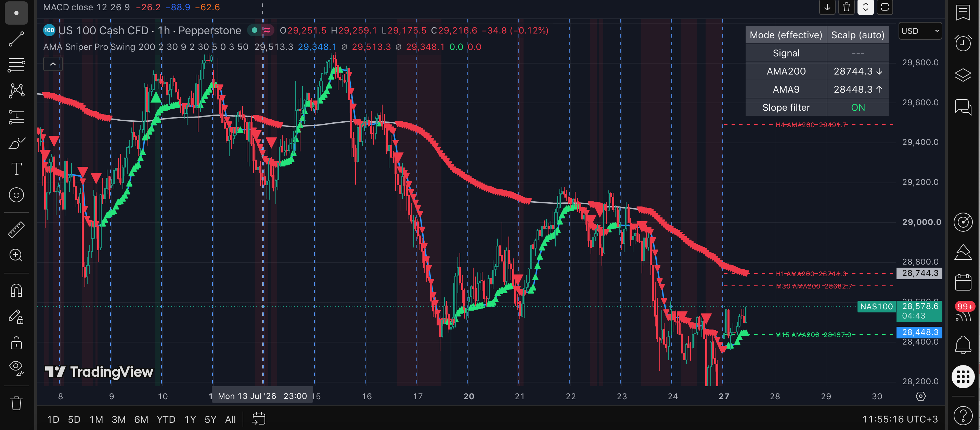
Task: Delete the MACD pane
Action: (x=846, y=7)
